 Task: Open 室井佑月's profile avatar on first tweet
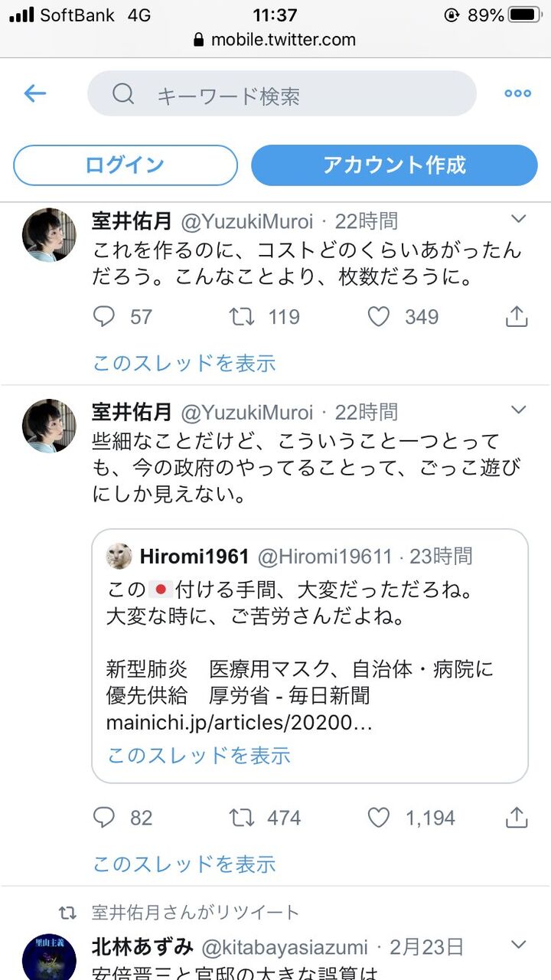pyautogui.click(x=50, y=235)
